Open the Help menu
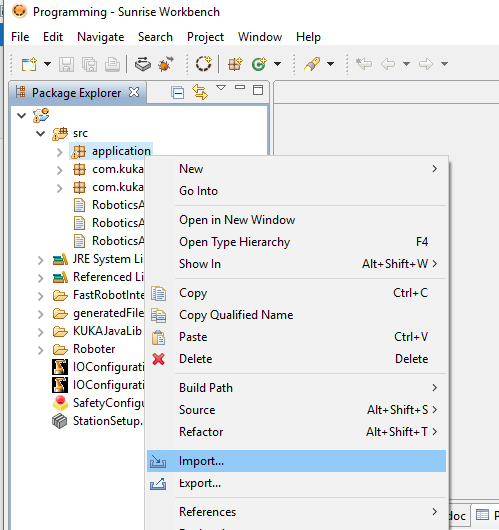499x530 pixels. click(x=308, y=37)
